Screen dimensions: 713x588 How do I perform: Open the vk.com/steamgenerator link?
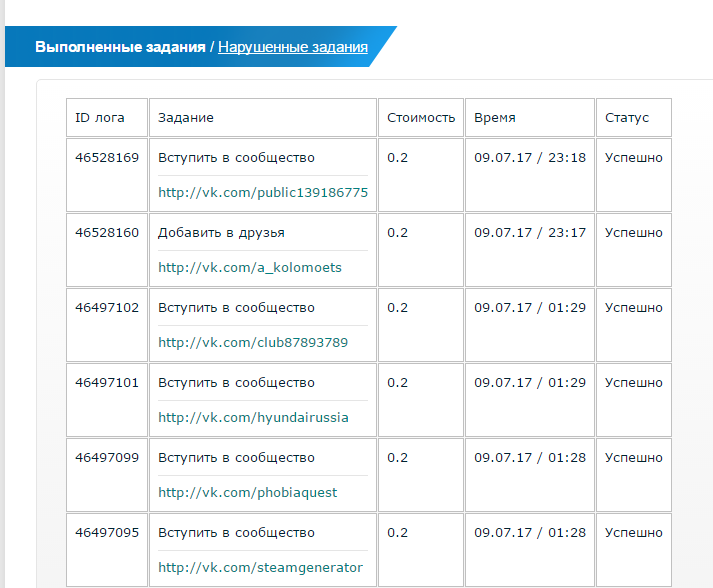point(261,568)
